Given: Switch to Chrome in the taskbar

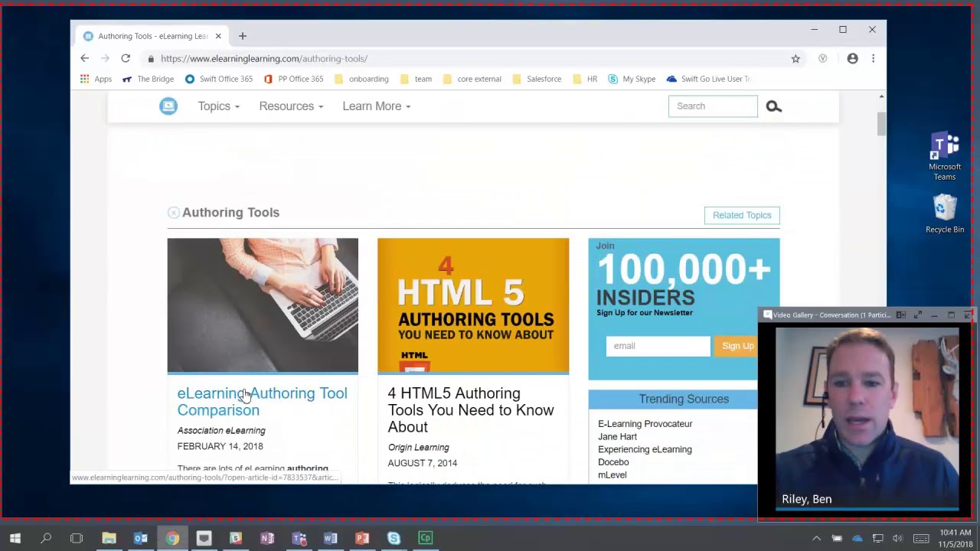Looking at the screenshot, I should (172, 538).
